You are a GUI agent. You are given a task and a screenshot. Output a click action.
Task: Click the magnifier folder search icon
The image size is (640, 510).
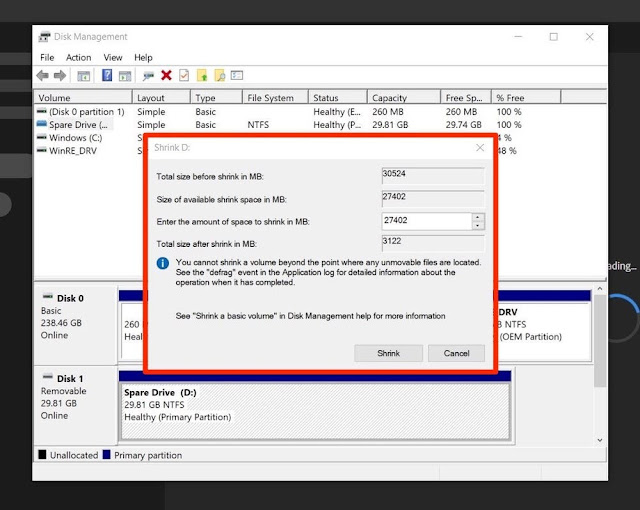220,75
